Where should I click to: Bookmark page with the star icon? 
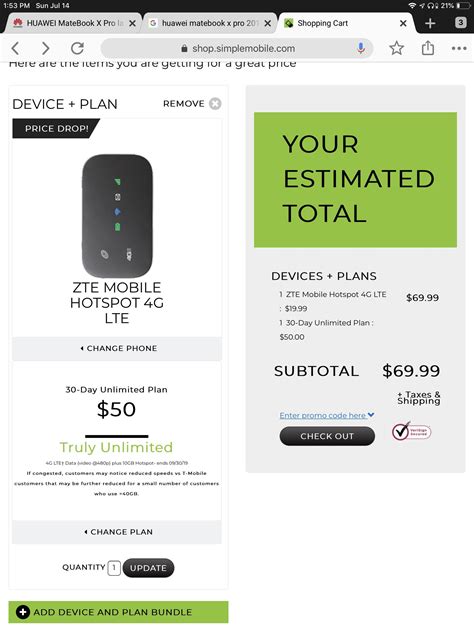pos(397,48)
